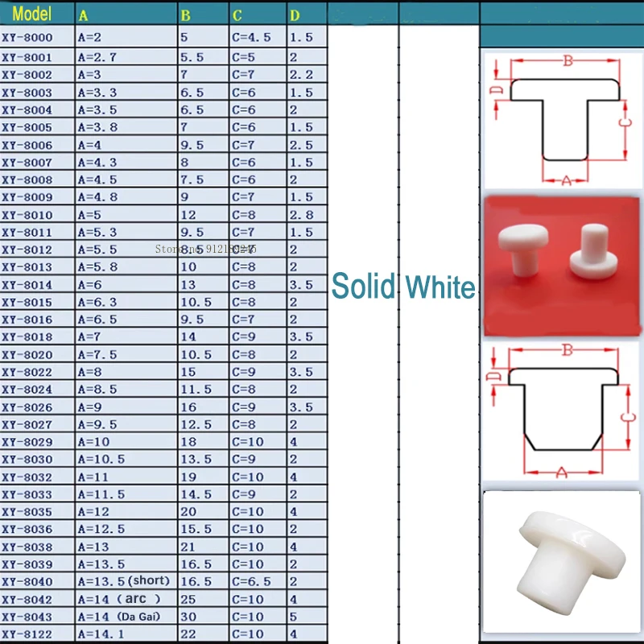This screenshot has height=644, width=644.
Task: Select the "C=4.5" cell in XY-8000 row
Action: (x=257, y=37)
